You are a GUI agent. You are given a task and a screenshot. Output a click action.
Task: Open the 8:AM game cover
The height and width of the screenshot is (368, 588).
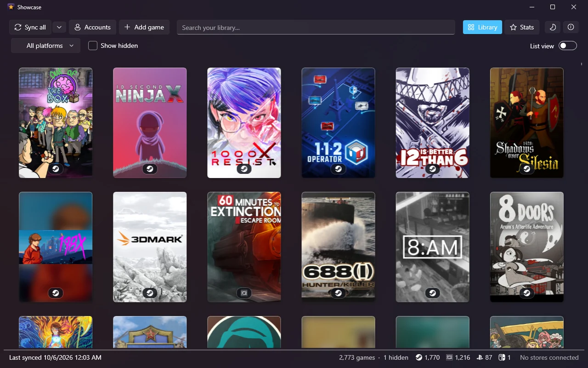point(432,247)
